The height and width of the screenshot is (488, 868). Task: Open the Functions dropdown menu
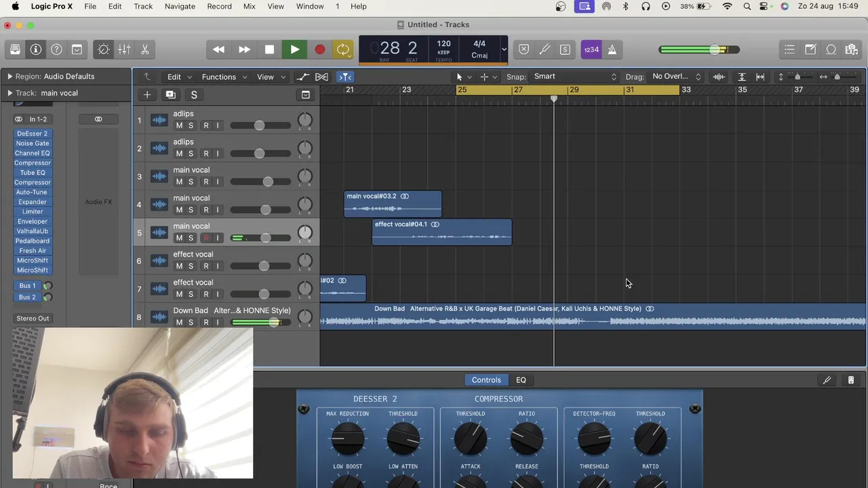coord(224,77)
